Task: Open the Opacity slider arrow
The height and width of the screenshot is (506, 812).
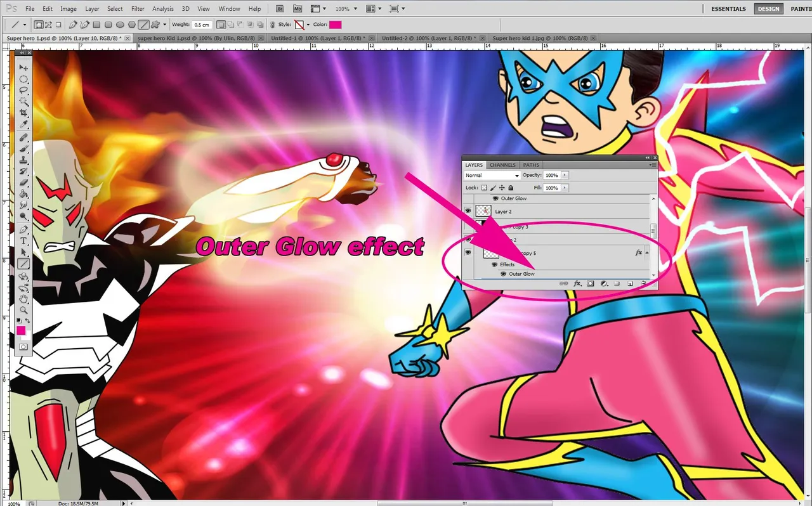Action: [x=565, y=175]
